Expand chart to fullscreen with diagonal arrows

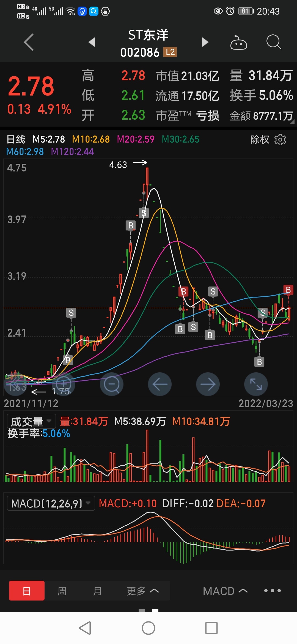pos(256,384)
